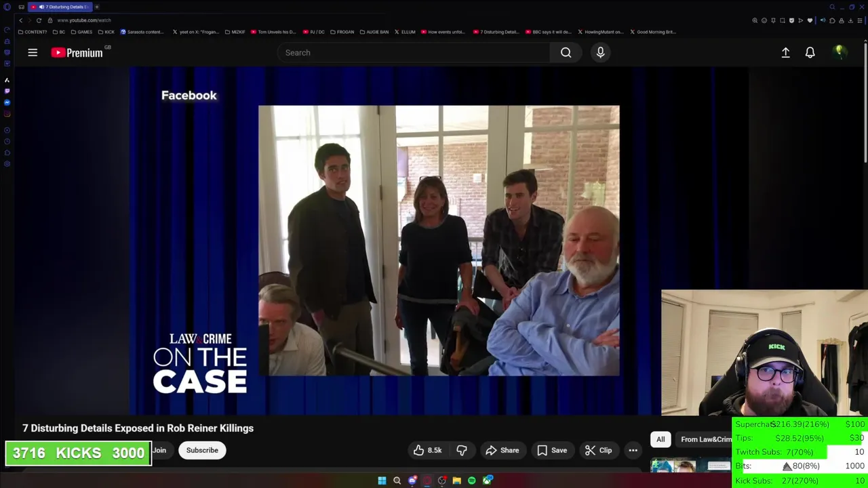Switch to the '7 Disturbing Details' browser tab
Viewport: 868px width, 488px height.
click(61, 7)
